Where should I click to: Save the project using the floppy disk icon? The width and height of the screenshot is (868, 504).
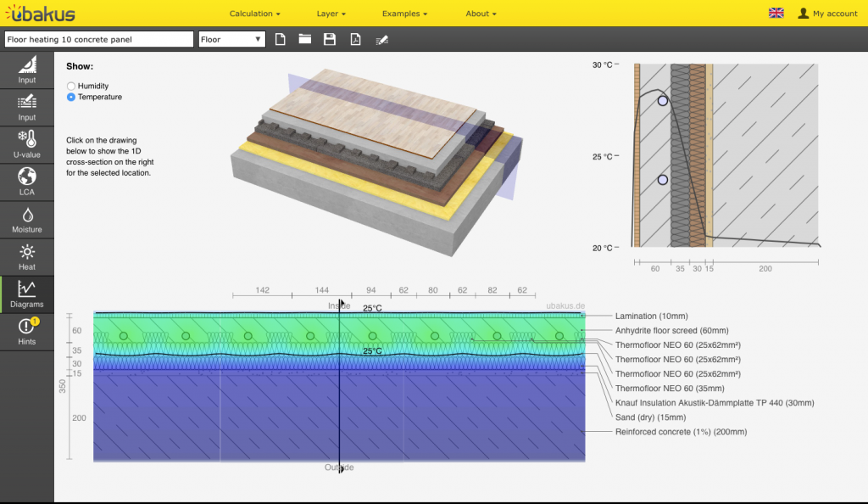330,39
